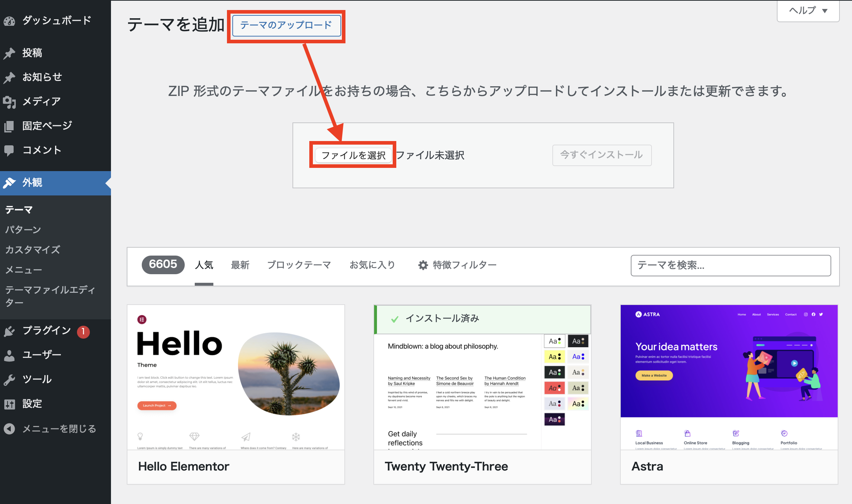Image resolution: width=852 pixels, height=504 pixels.
Task: Open the お気に入り tab
Action: [x=372, y=265]
